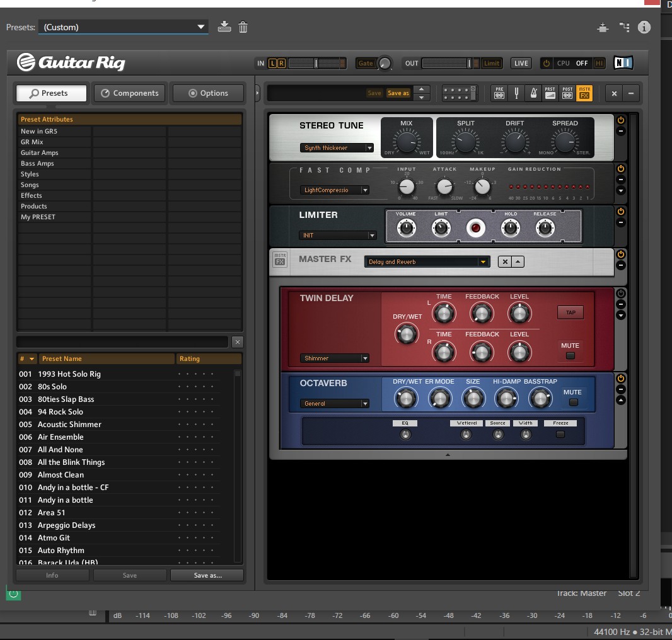672x640 pixels.
Task: Open the tuner tool
Action: point(516,93)
